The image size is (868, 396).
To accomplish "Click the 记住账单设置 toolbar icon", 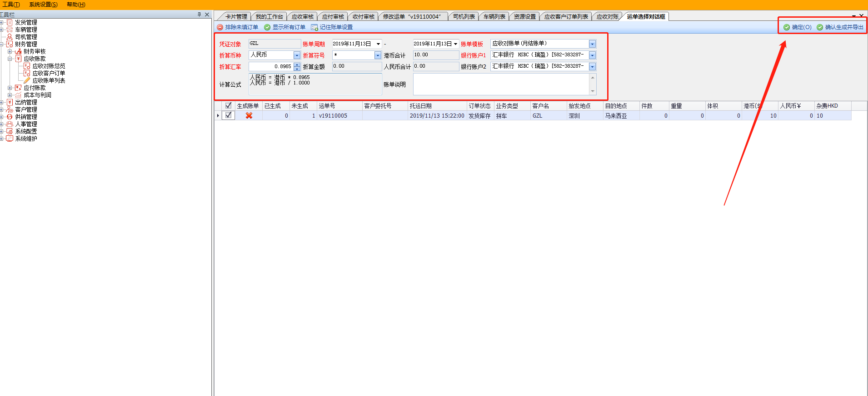I will click(314, 27).
